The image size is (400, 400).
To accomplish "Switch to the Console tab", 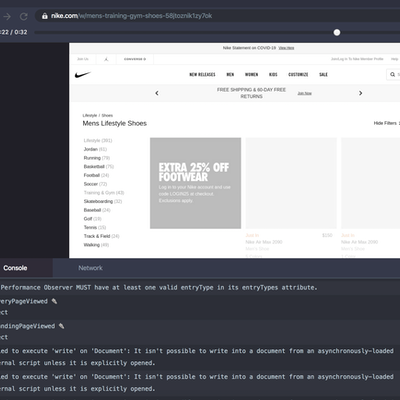I will 15,268.
